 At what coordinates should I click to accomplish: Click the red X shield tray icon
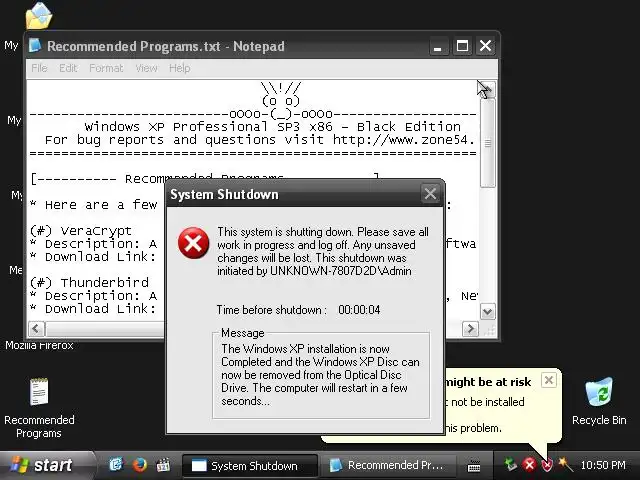click(x=529, y=464)
